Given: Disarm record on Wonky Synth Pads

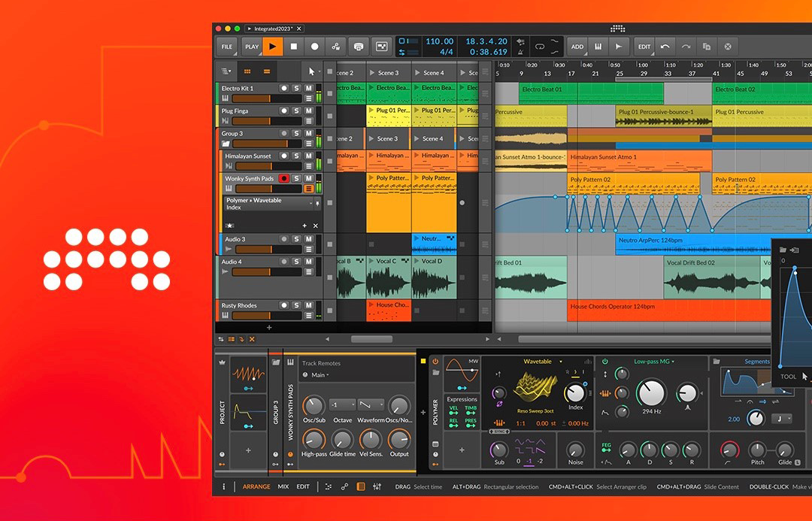Looking at the screenshot, I should [x=283, y=179].
